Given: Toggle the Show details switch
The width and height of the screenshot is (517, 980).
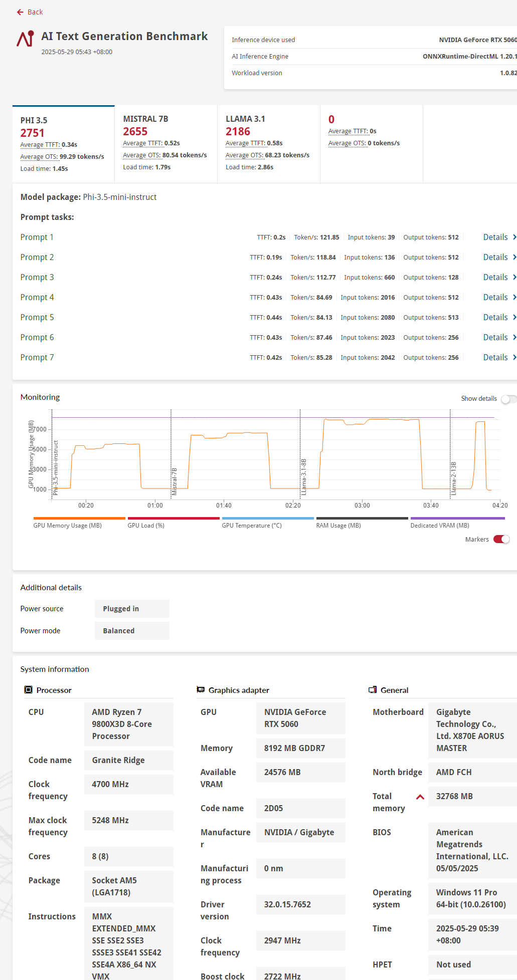Looking at the screenshot, I should pos(508,399).
